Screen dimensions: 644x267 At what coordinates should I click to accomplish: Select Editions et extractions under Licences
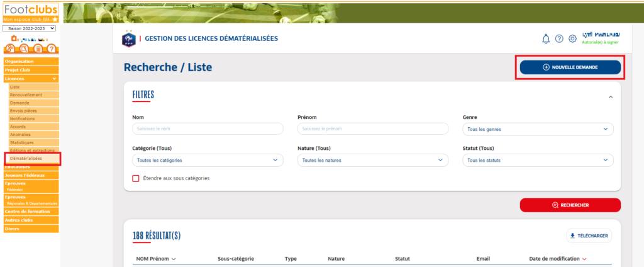tap(34, 150)
